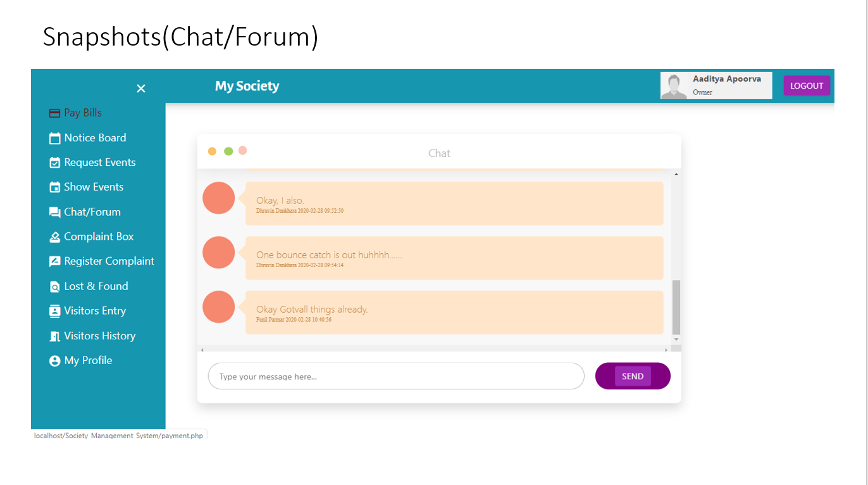Click the horizontal scrollbar left arrow

[x=202, y=350]
